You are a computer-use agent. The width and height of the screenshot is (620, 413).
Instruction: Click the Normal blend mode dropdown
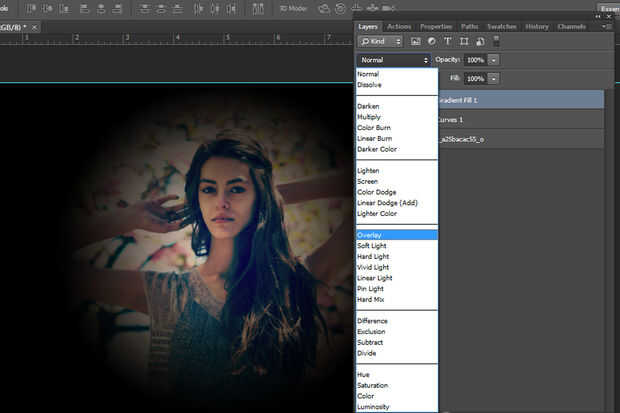pyautogui.click(x=394, y=60)
